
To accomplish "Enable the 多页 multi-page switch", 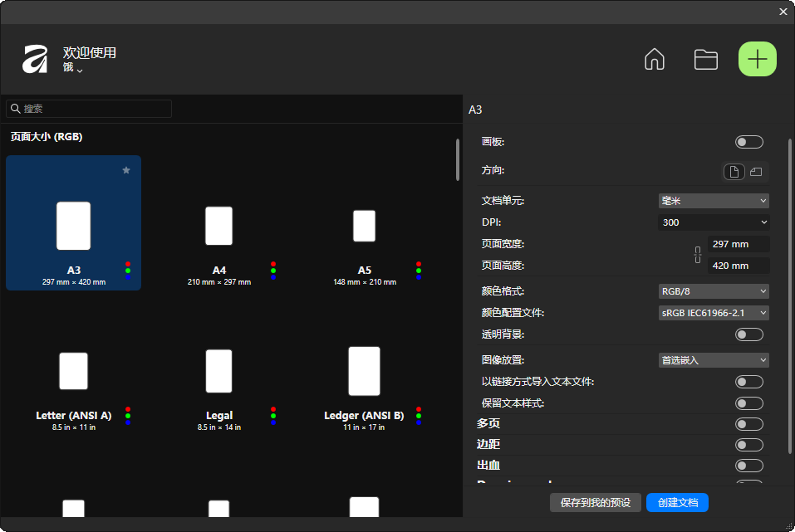I will point(748,424).
